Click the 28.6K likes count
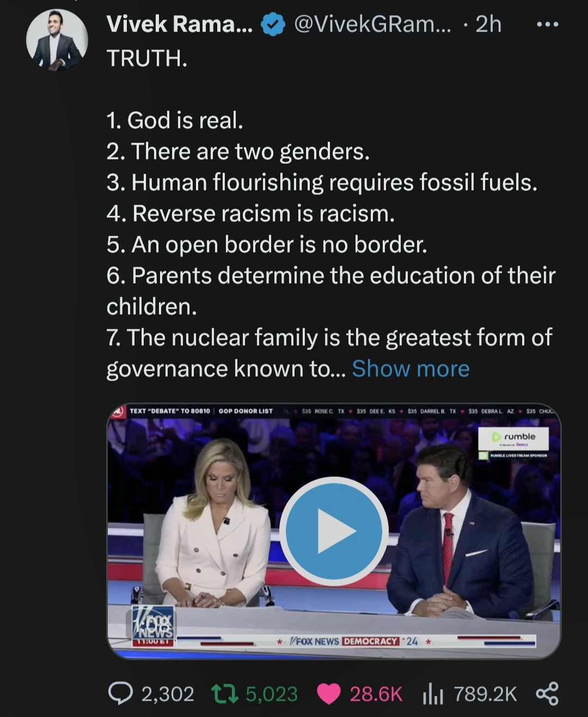 point(376,694)
